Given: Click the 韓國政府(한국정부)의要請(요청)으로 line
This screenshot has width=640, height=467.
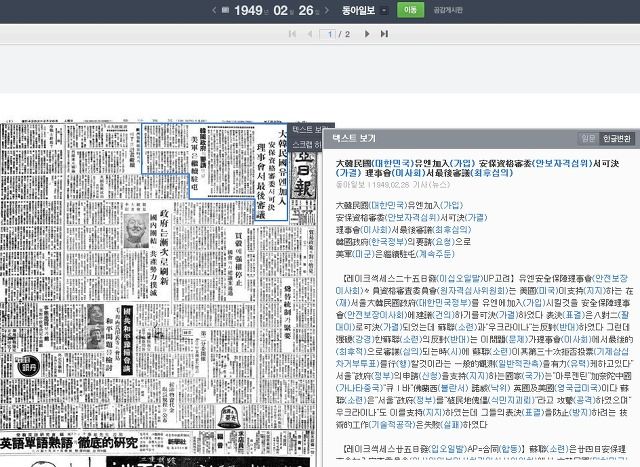Looking at the screenshot, I should pyautogui.click(x=403, y=242).
